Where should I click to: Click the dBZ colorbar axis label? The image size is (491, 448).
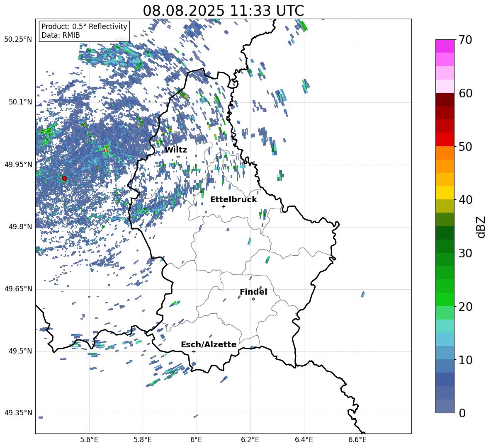tap(481, 227)
